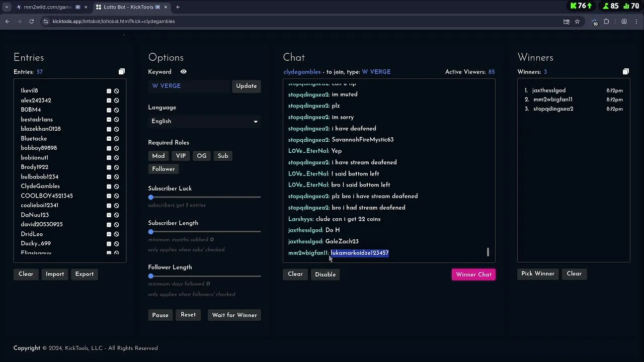
Task: Toggle the Mod required role
Action: [x=158, y=156]
